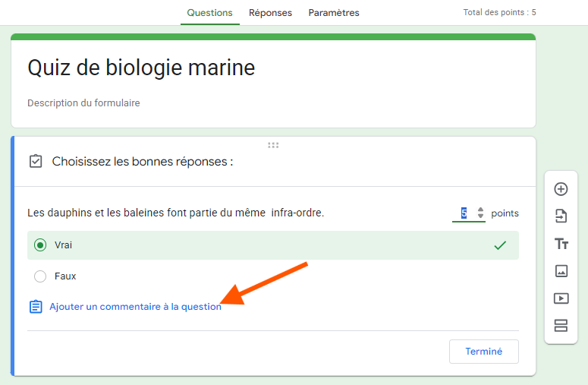The width and height of the screenshot is (588, 385).
Task: Increase points with the up arrow
Action: (480, 209)
